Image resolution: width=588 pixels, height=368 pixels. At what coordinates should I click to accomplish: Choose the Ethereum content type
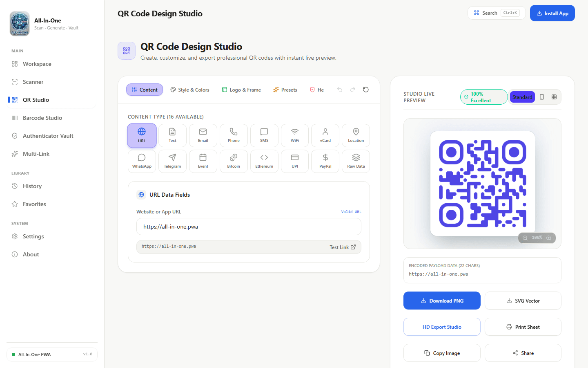264,161
